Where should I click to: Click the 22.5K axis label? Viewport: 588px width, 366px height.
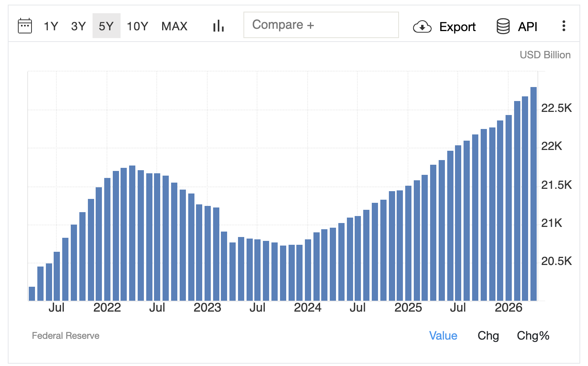(x=556, y=108)
